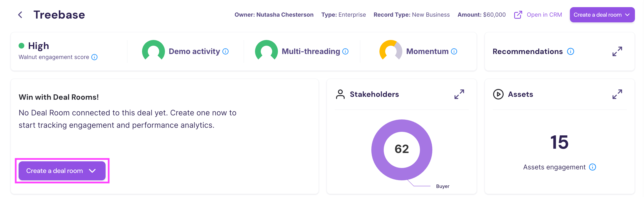Click the Recommendations heading
Screen dimensions: 644x197
tap(527, 51)
